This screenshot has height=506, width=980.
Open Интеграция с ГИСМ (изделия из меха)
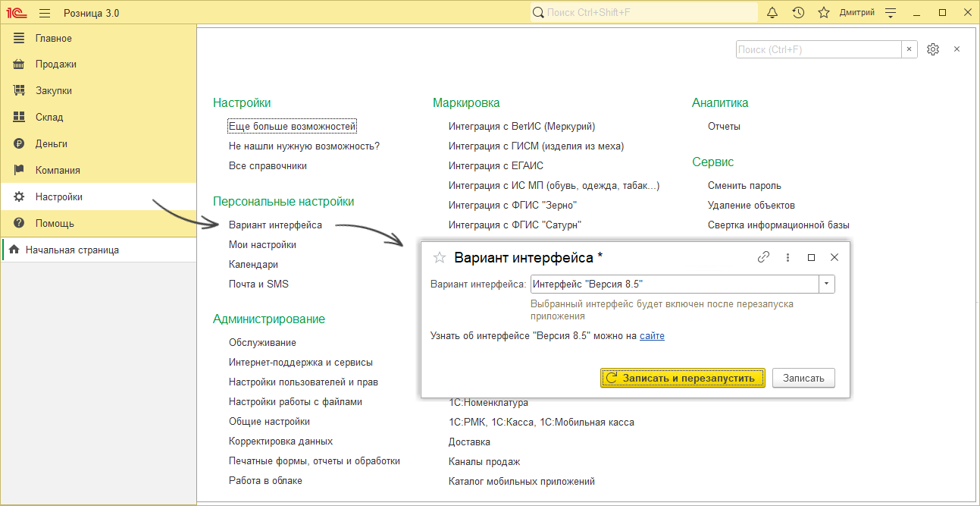(536, 146)
